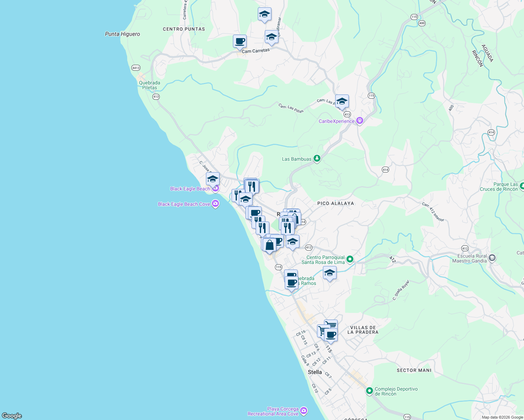The width and height of the screenshot is (524, 420).
Task: Click the shopping bag marker near Rincón's coast
Action: 270,244
